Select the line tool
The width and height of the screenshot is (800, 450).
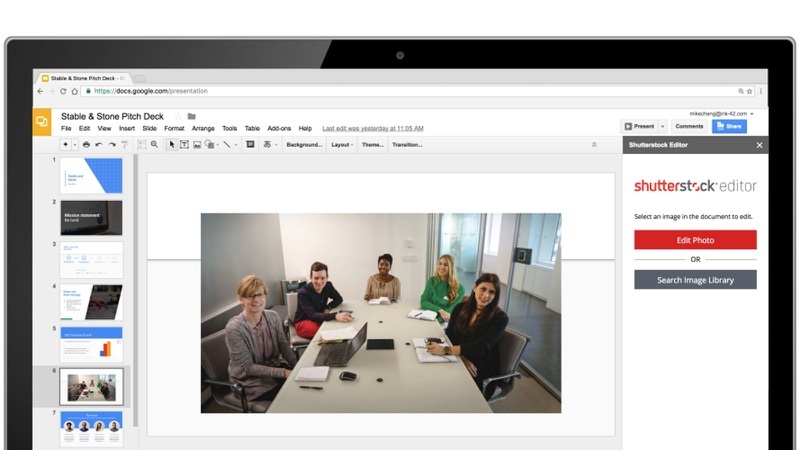(227, 145)
